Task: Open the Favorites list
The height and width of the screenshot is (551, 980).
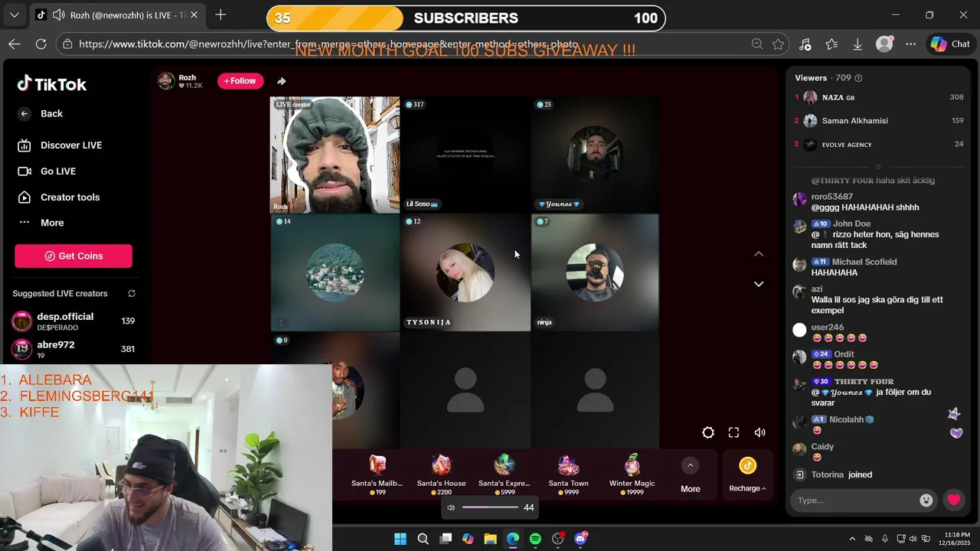Action: [x=831, y=44]
